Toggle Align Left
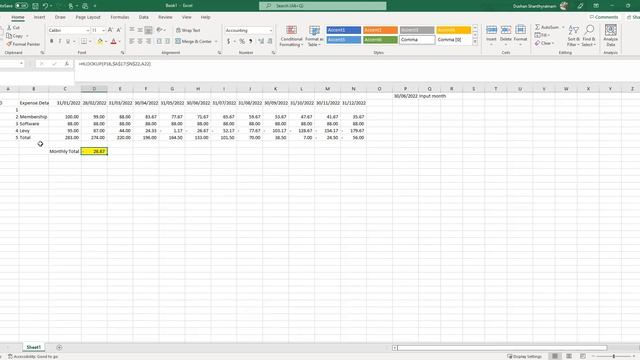Viewport: 640px width, 360px height. pyautogui.click(x=131, y=41)
